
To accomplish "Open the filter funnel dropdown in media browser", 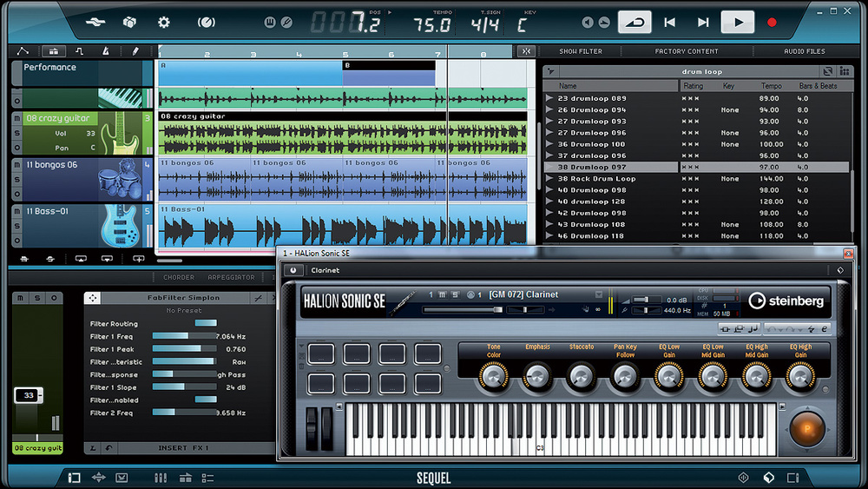I will [551, 71].
